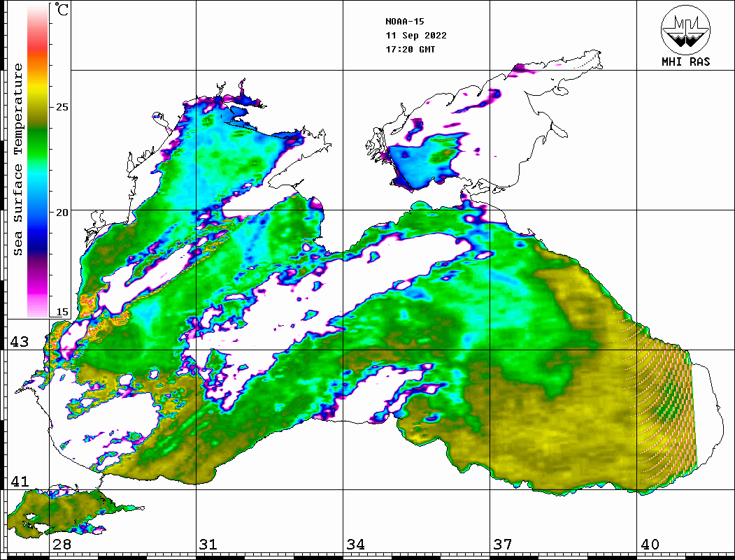This screenshot has height=560, width=735.
Task: Click the longitude label 31
Action: click(x=208, y=545)
